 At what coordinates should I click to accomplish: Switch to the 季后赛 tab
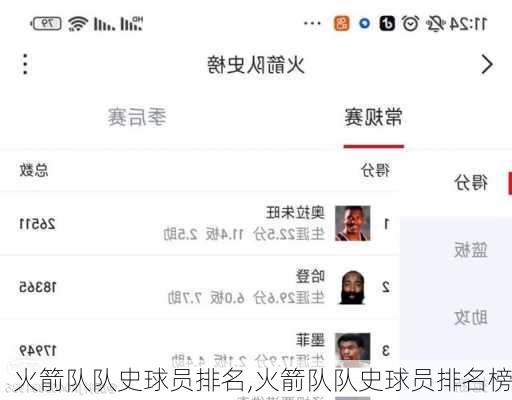(137, 117)
